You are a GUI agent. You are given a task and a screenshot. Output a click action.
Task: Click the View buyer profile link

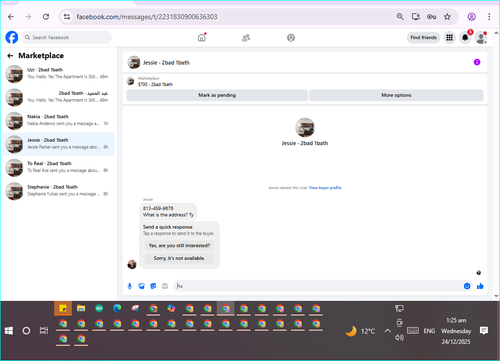(x=325, y=188)
